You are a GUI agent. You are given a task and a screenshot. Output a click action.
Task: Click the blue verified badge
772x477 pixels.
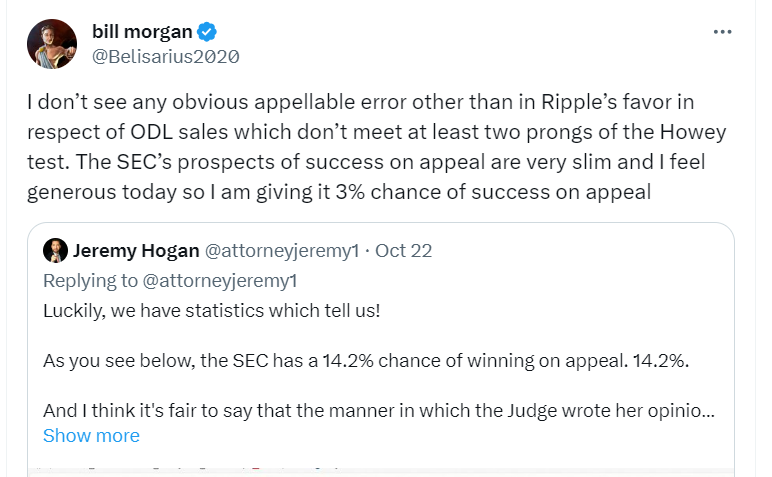pos(207,32)
